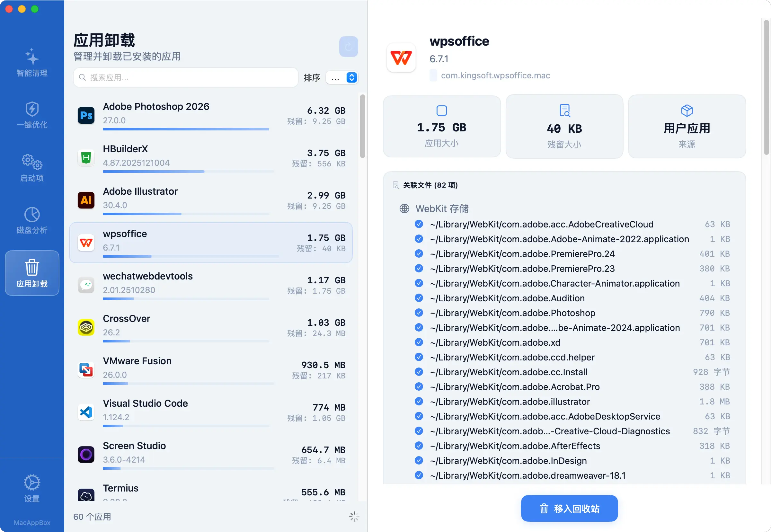771x532 pixels.
Task: Select HBuilderX in the app list
Action: (211, 158)
